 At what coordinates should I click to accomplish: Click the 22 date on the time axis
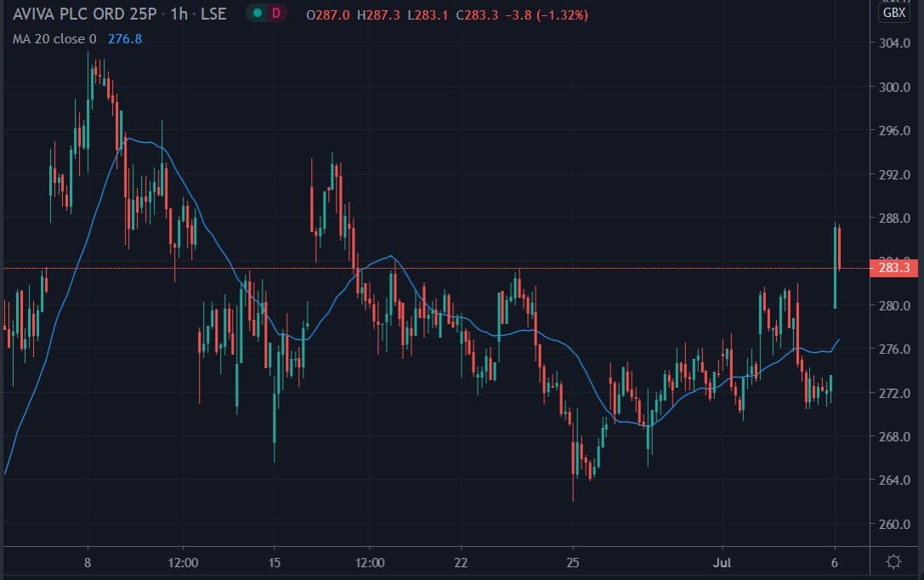tap(460, 562)
